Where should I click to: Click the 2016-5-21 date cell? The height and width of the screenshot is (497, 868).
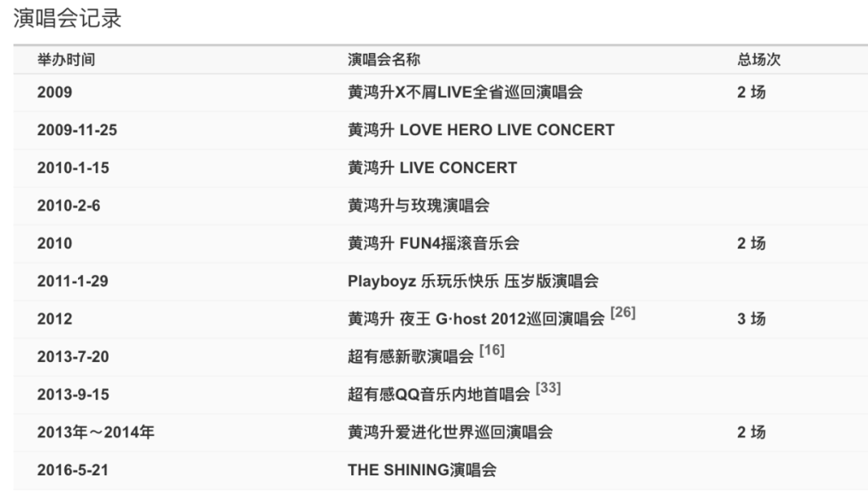72,470
